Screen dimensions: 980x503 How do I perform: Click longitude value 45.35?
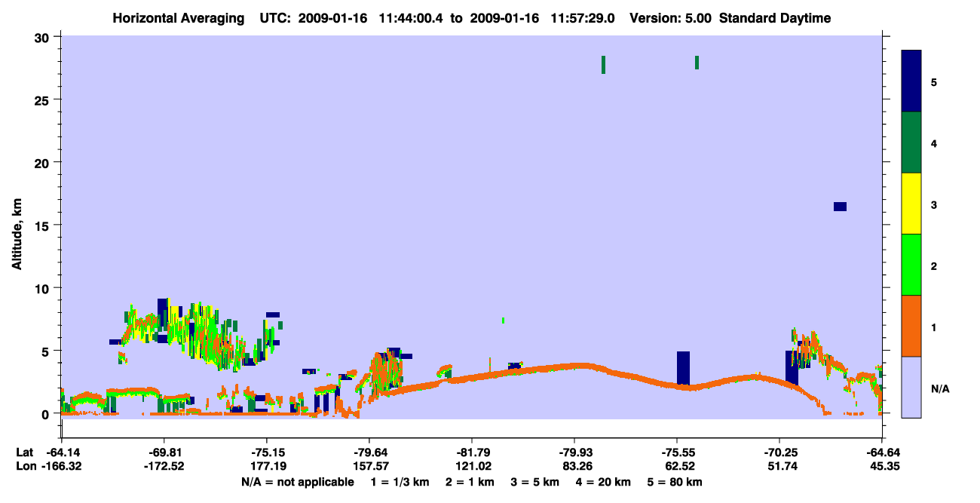(x=884, y=467)
